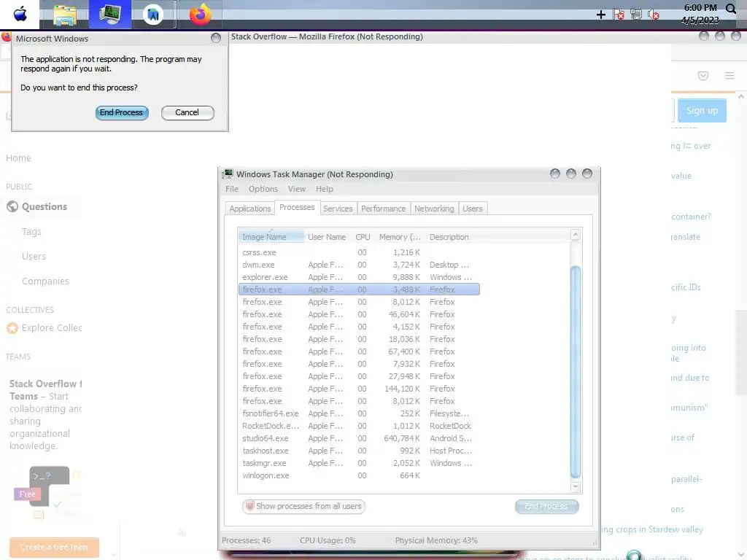Open the View menu in Task Manager
Screen dimensions: 747x560
coord(296,189)
